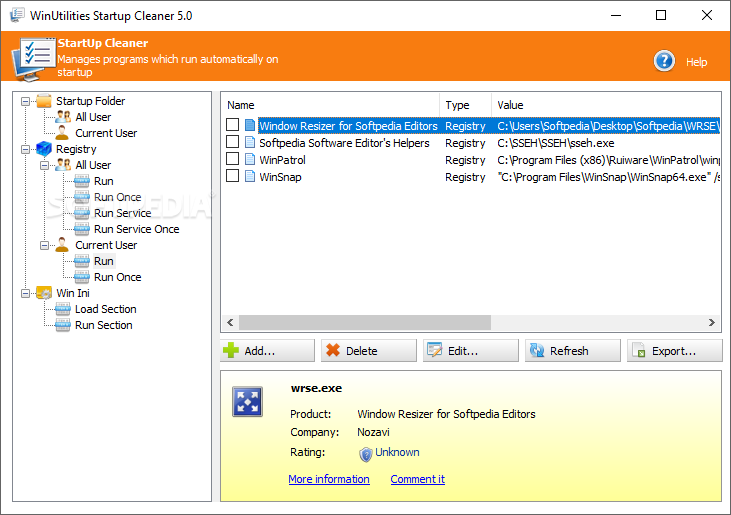Select Run Service Once tree item

pos(137,229)
